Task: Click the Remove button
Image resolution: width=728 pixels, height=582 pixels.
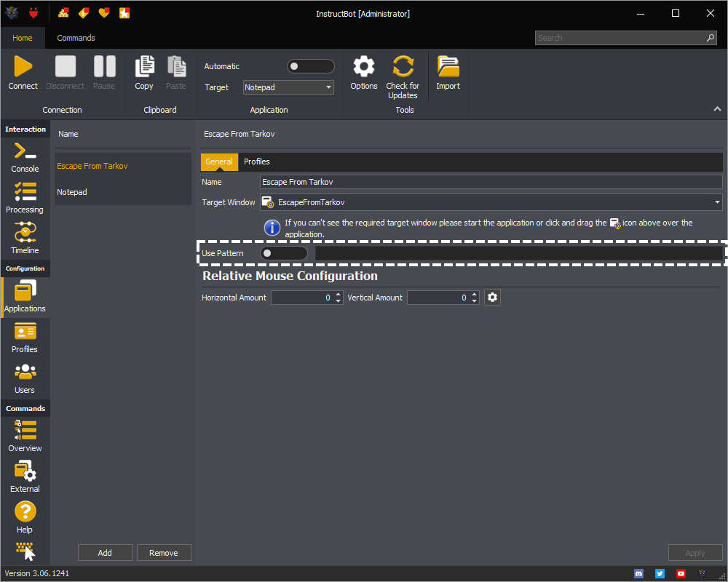Action: point(163,553)
